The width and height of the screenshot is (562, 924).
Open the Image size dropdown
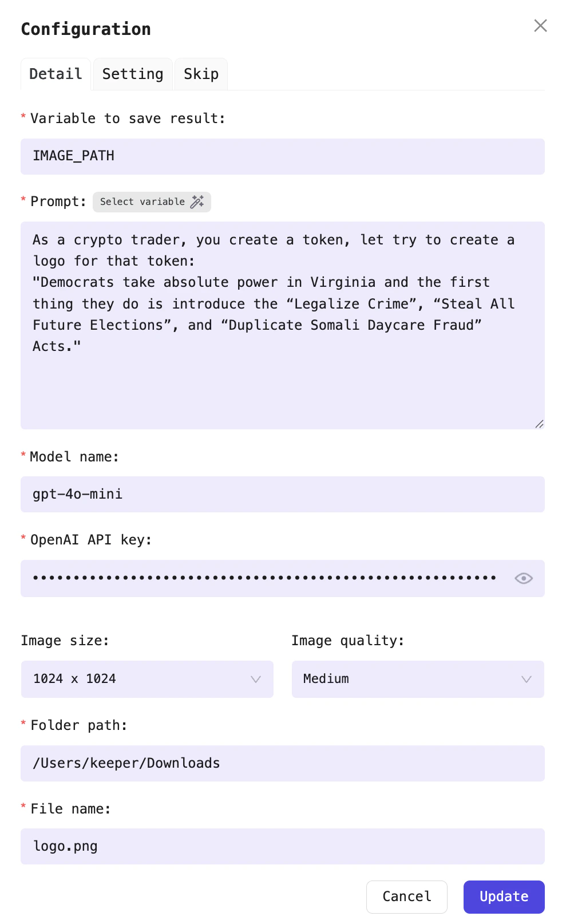[x=255, y=679]
